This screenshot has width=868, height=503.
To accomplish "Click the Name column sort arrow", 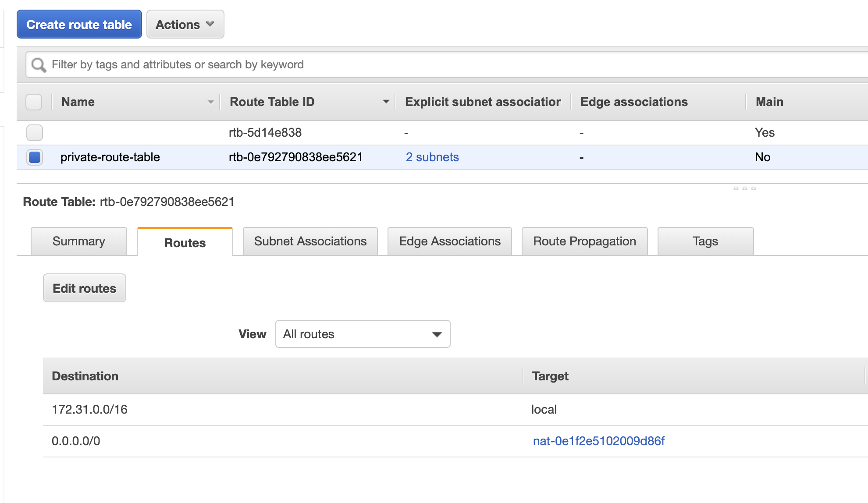I will pos(210,102).
